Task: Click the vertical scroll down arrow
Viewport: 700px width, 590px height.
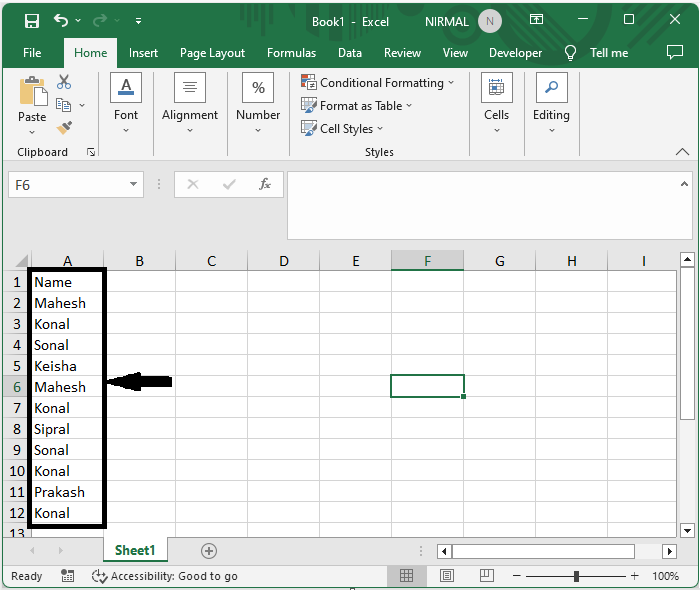Action: [x=688, y=531]
